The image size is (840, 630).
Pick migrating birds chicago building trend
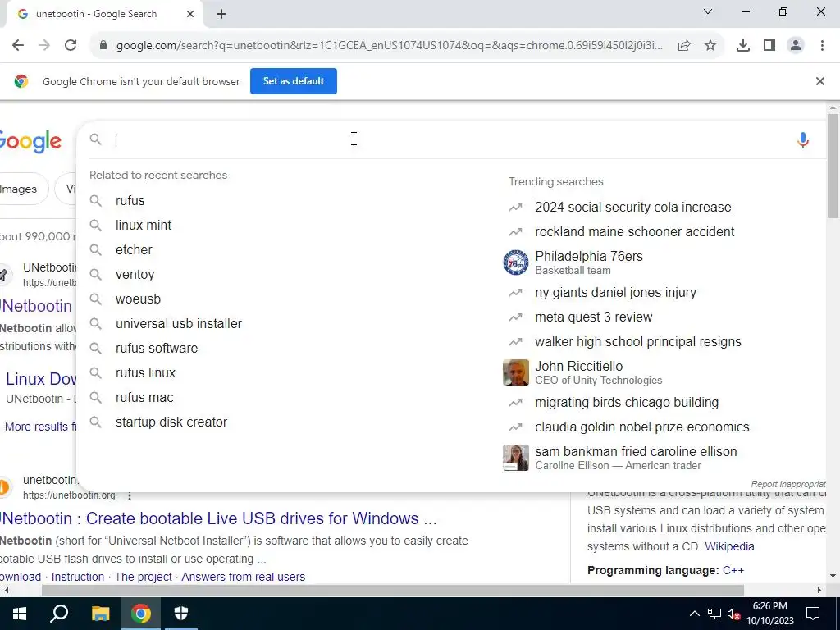click(627, 402)
